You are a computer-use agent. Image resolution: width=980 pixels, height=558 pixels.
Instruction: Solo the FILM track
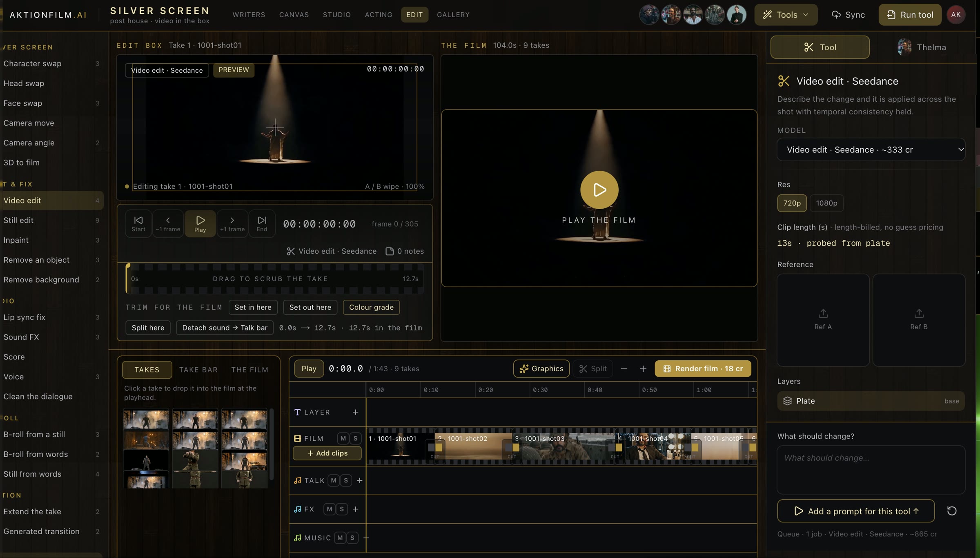point(355,438)
